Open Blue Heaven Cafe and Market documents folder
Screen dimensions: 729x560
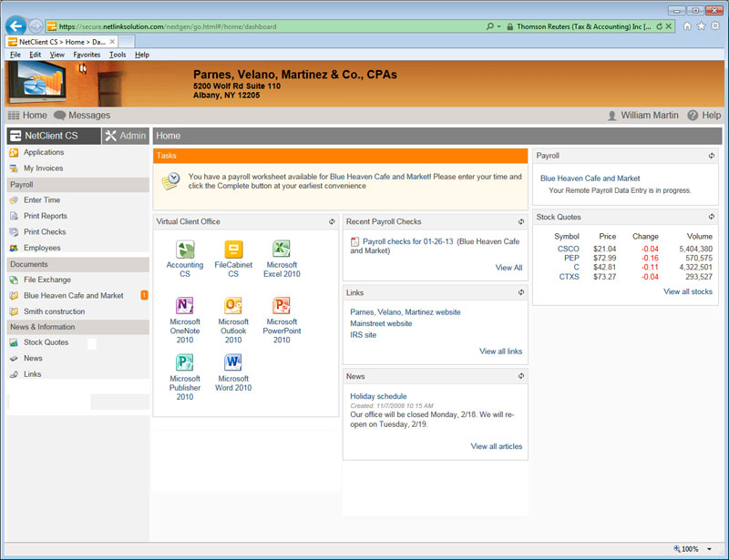point(73,296)
